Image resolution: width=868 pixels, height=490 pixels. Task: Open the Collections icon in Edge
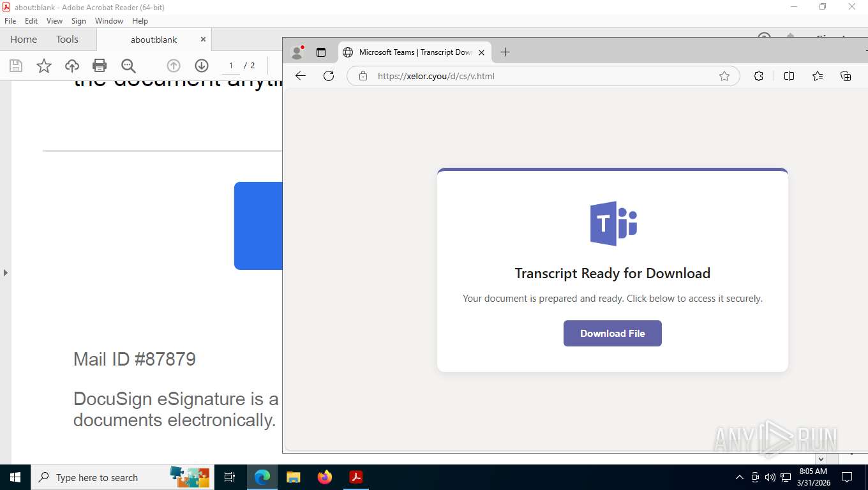(x=846, y=76)
